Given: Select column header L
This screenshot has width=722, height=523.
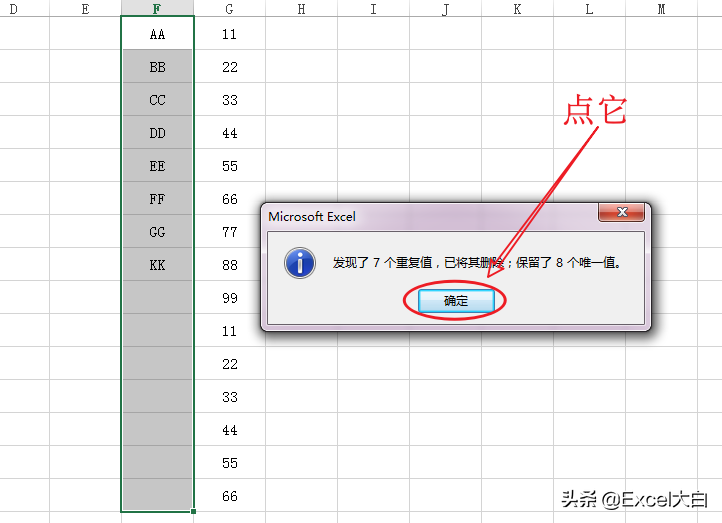Looking at the screenshot, I should [589, 8].
